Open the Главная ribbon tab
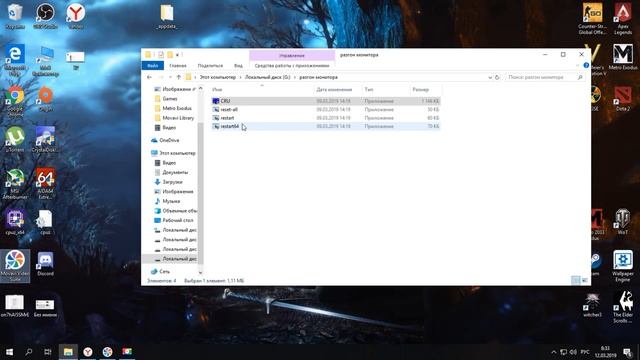 (178, 65)
